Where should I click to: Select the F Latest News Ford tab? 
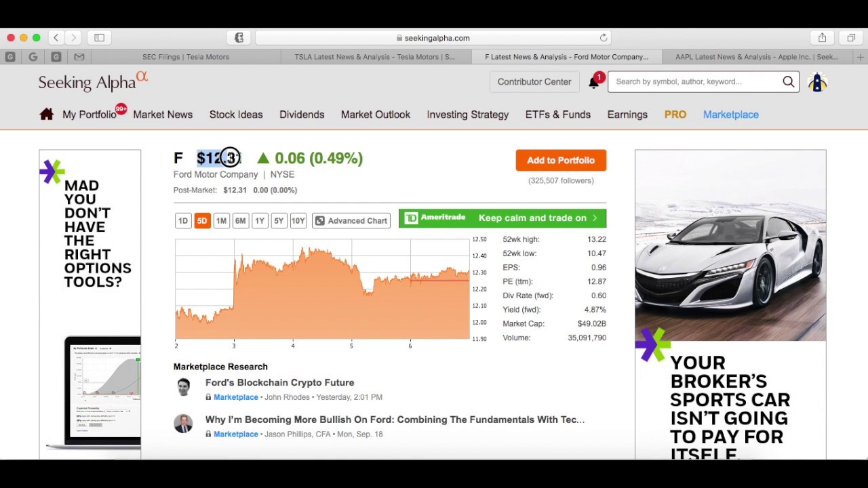[566, 57]
